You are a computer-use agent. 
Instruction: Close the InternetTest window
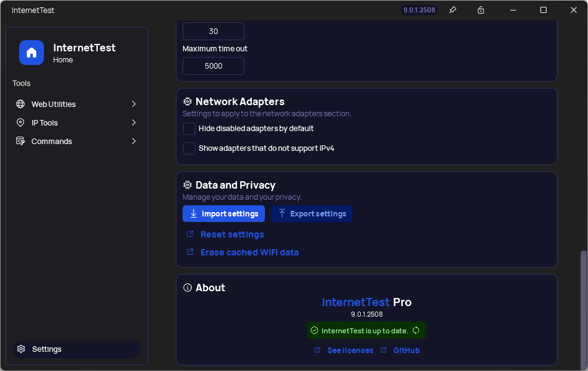573,10
